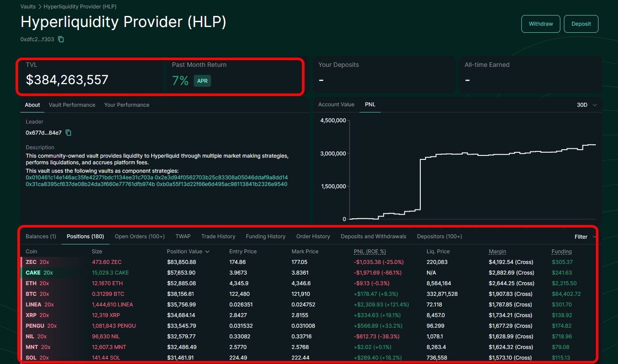Click the Withdraw button

[x=540, y=24]
